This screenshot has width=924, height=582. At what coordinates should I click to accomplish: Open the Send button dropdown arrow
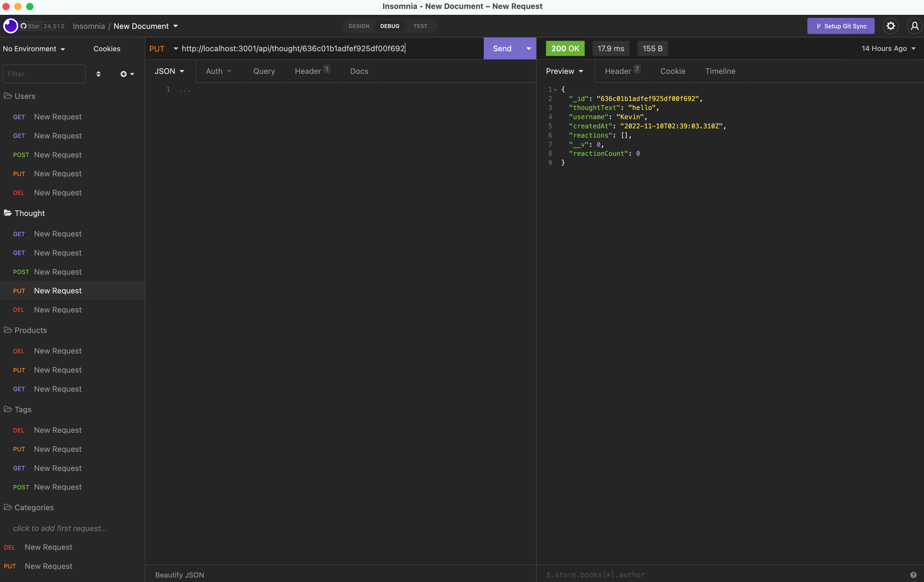coord(528,48)
